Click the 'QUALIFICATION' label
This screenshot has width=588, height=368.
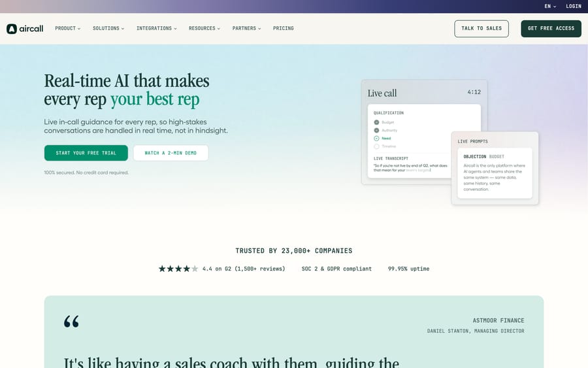pos(389,113)
